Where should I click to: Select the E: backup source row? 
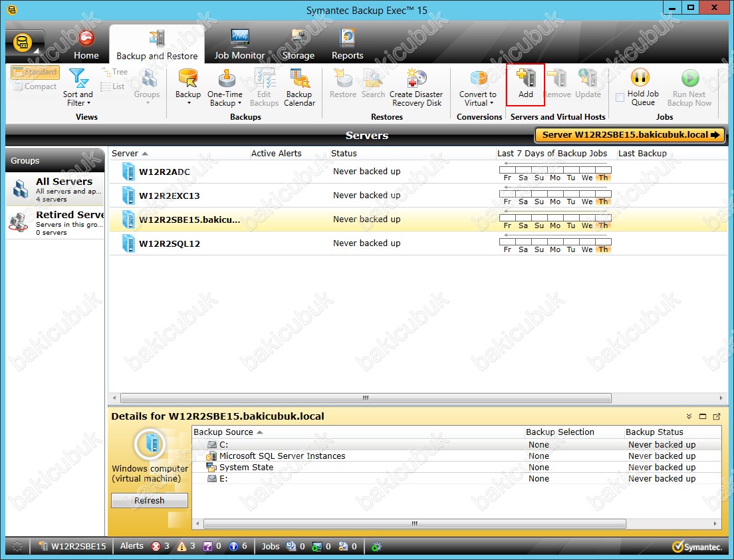tap(457, 479)
